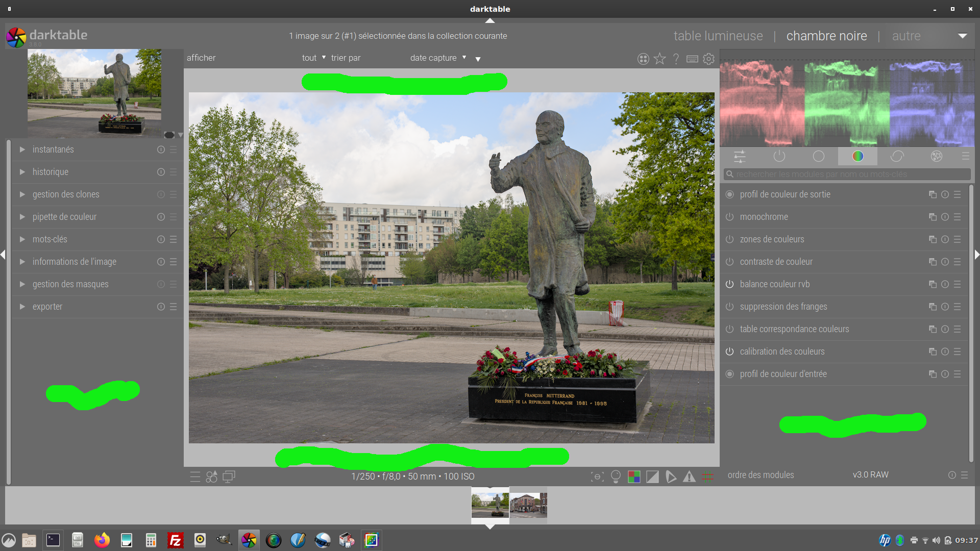Viewport: 980px width, 551px height.
Task: Turn off calibration des couleurs module
Action: [730, 352]
